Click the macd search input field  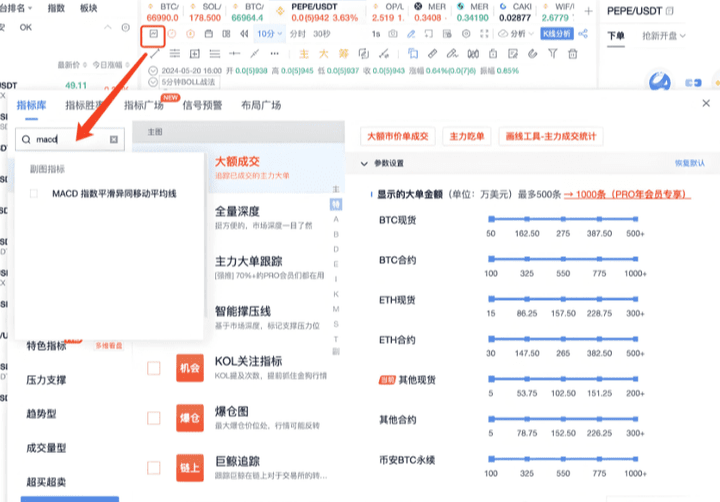tap(70, 139)
